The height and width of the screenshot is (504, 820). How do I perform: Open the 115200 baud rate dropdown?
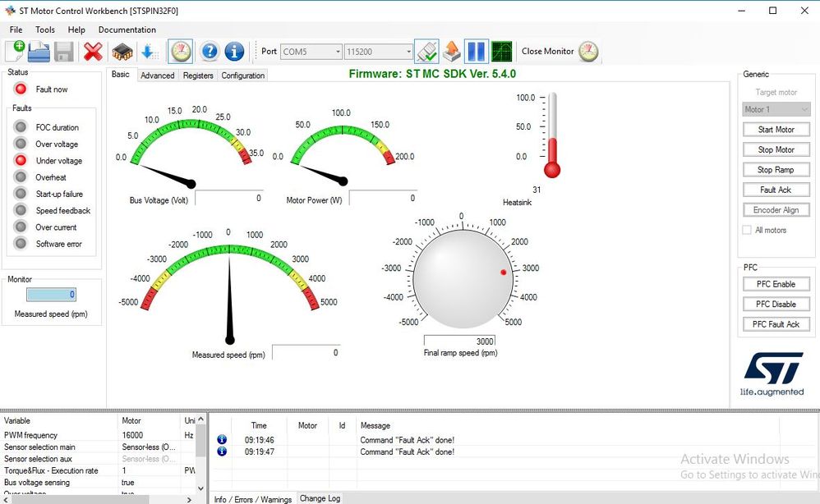click(x=379, y=52)
